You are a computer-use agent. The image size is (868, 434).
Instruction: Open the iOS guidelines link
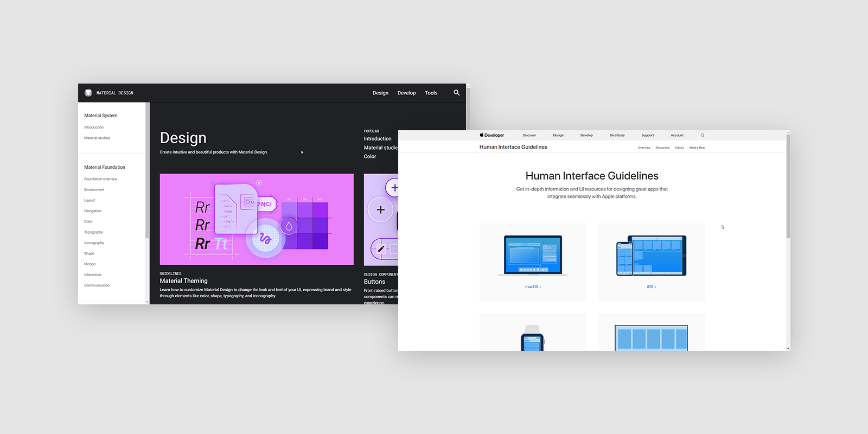point(652,287)
